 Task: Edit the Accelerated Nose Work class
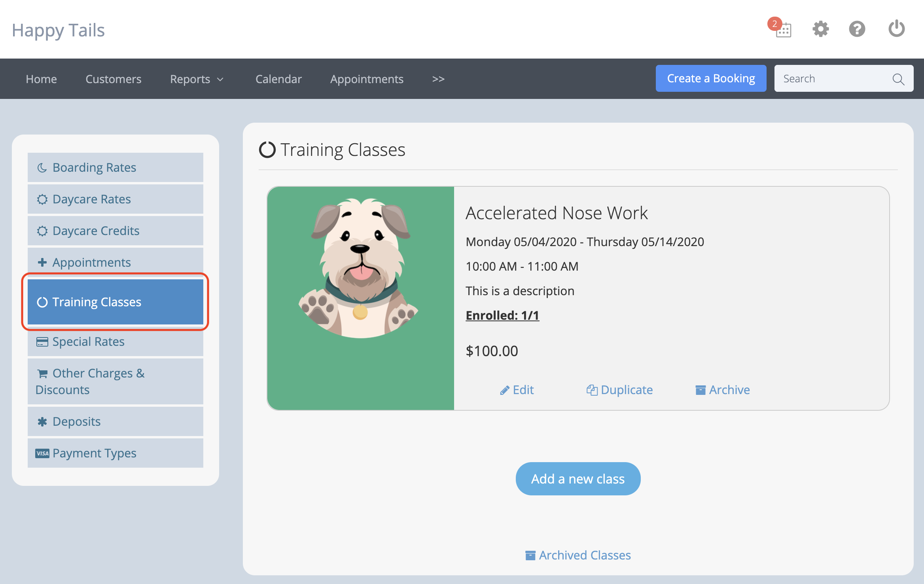click(517, 390)
